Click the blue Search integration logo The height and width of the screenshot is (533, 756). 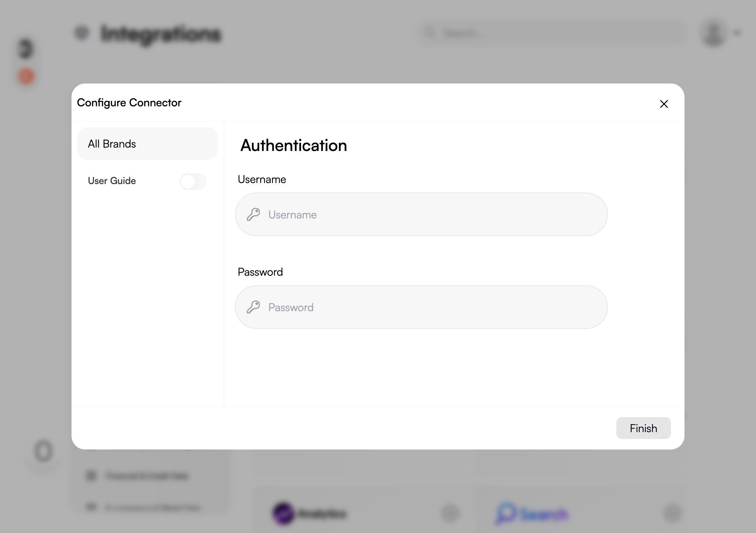[505, 513]
